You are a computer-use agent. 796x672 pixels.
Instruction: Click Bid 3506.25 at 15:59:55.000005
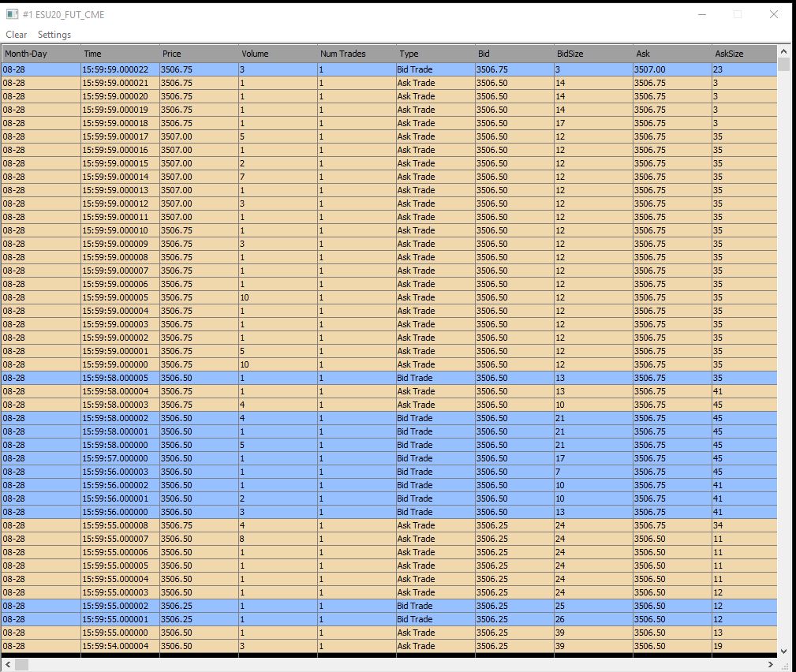[515, 566]
